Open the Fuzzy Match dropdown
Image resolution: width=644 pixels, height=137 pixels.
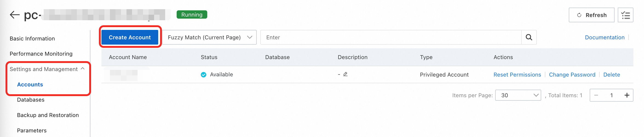point(209,37)
